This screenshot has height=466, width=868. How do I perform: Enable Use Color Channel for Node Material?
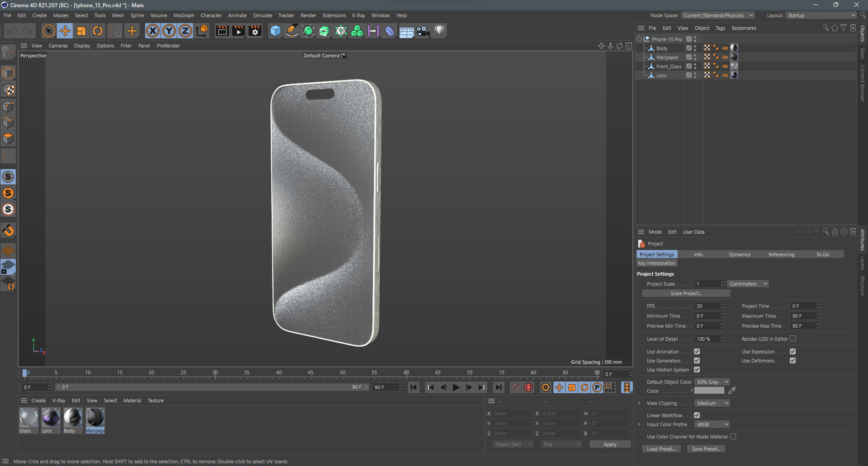pos(733,437)
